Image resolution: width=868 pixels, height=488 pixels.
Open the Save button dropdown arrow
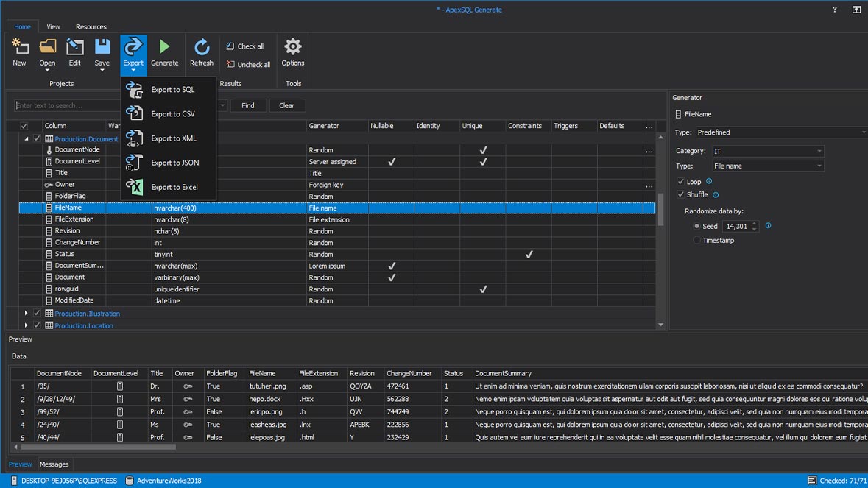pyautogui.click(x=102, y=70)
